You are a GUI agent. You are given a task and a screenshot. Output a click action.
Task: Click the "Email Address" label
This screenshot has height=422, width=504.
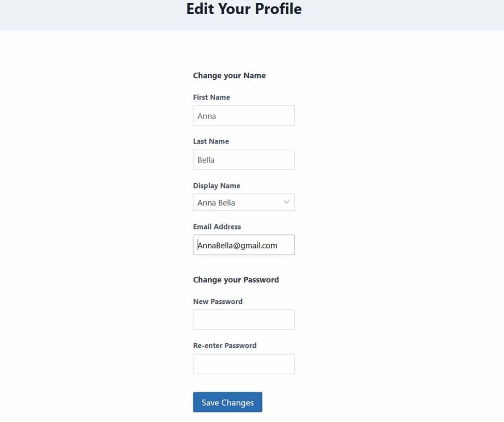coord(217,227)
